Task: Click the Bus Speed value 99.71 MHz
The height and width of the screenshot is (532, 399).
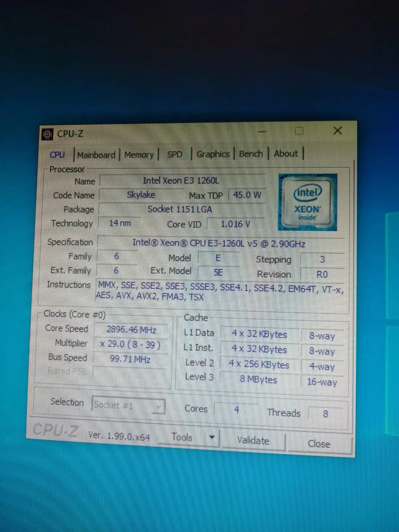Action: click(x=130, y=359)
